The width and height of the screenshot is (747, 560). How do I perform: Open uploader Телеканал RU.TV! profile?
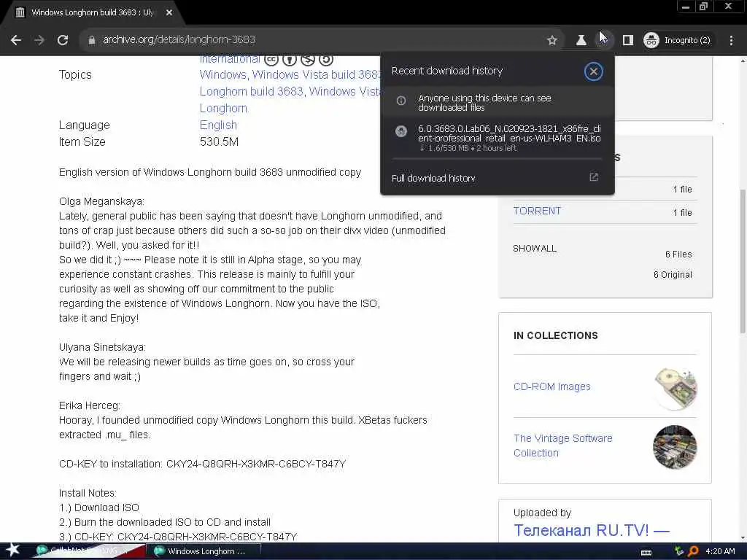[592, 530]
